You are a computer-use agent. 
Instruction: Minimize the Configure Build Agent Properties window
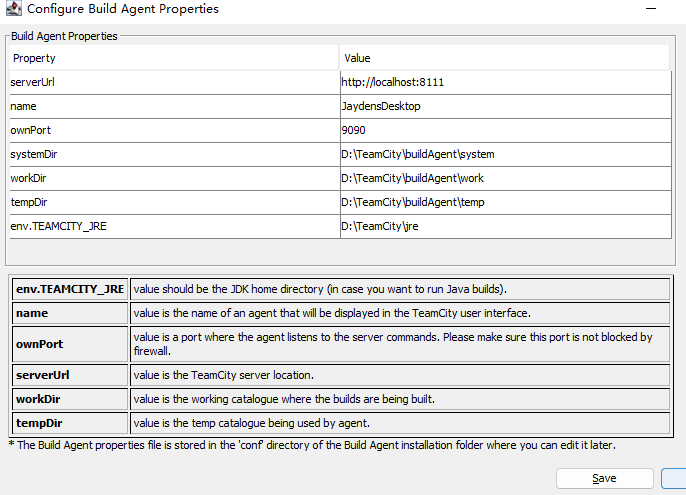click(651, 9)
